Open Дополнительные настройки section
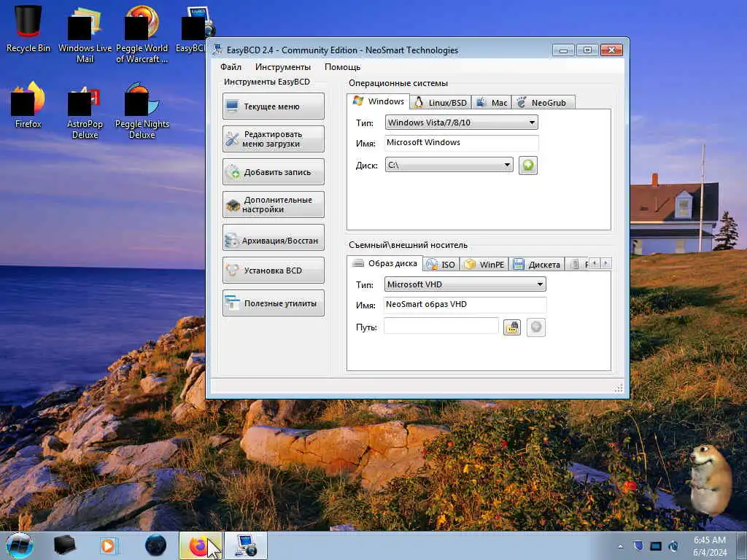Image resolution: width=747 pixels, height=560 pixels. 274,205
